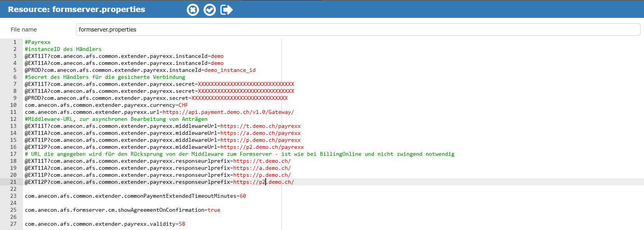Click value 'demo_instance_id' on line 5
Screen dimensions: 644x230
point(230,70)
